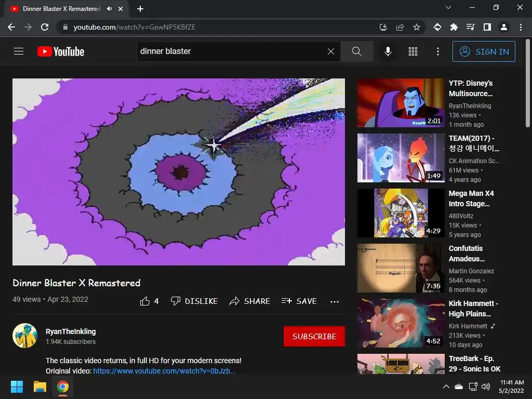Open RyanTheInkling channel name link

pyautogui.click(x=71, y=331)
